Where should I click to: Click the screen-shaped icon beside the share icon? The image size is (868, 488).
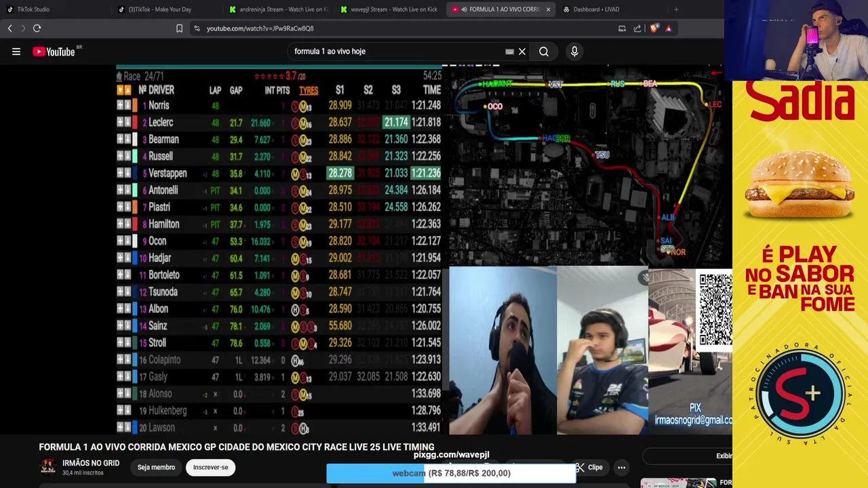(622, 28)
